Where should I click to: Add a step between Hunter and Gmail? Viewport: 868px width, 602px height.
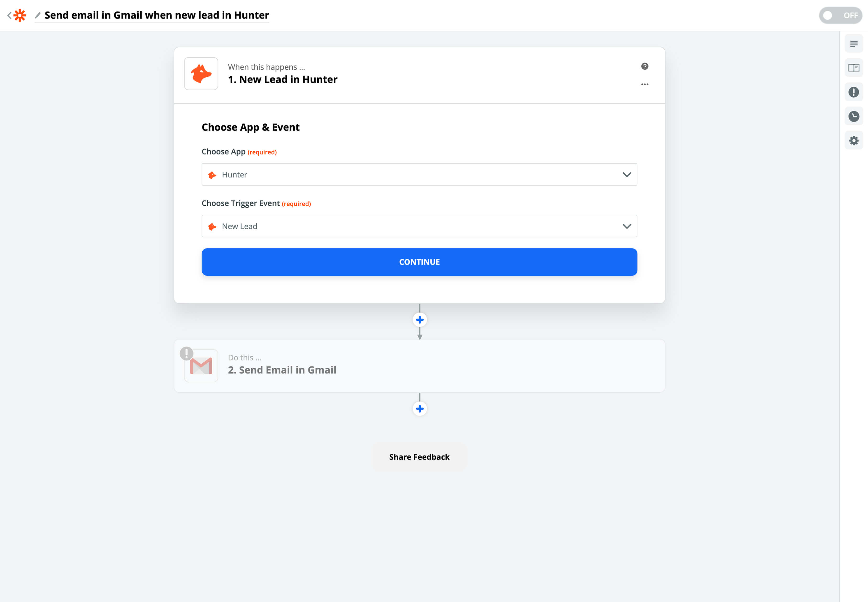tap(420, 320)
